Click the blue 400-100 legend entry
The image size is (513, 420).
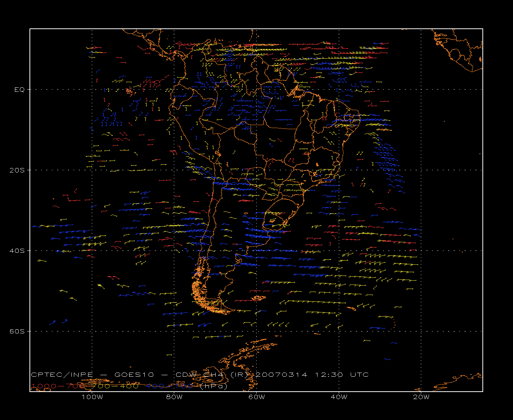tap(170, 386)
